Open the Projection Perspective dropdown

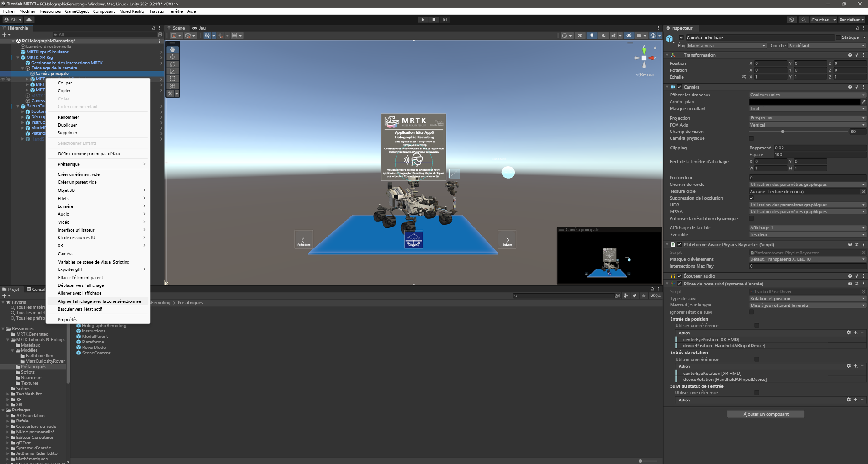point(807,118)
